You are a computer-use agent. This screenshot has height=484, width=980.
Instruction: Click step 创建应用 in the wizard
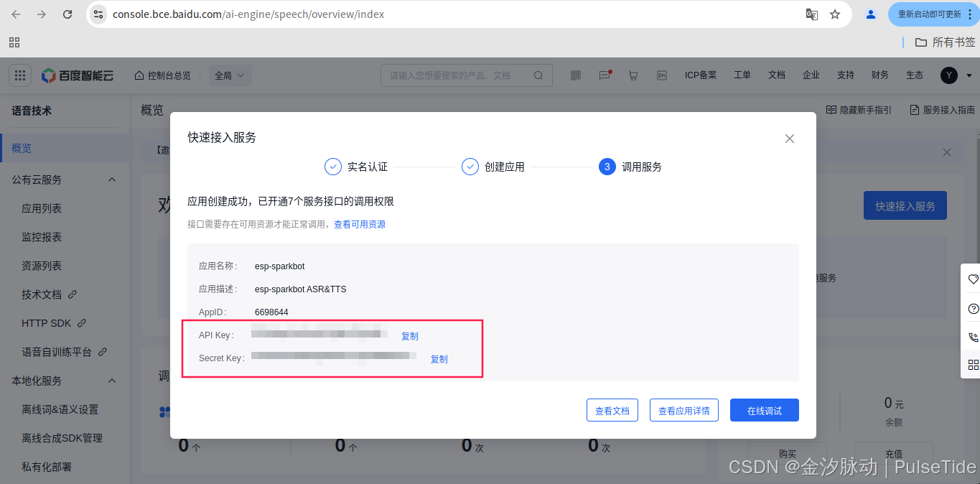coord(493,167)
